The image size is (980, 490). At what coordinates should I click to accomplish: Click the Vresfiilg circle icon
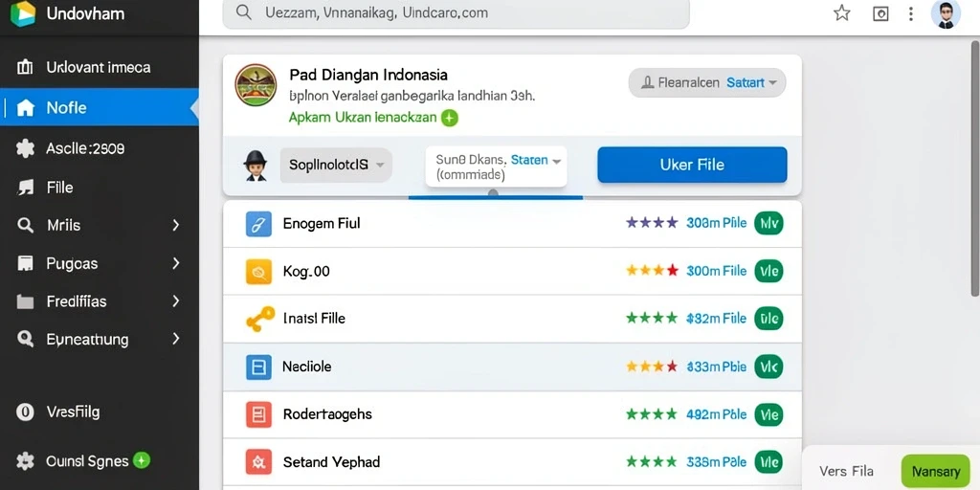click(25, 412)
